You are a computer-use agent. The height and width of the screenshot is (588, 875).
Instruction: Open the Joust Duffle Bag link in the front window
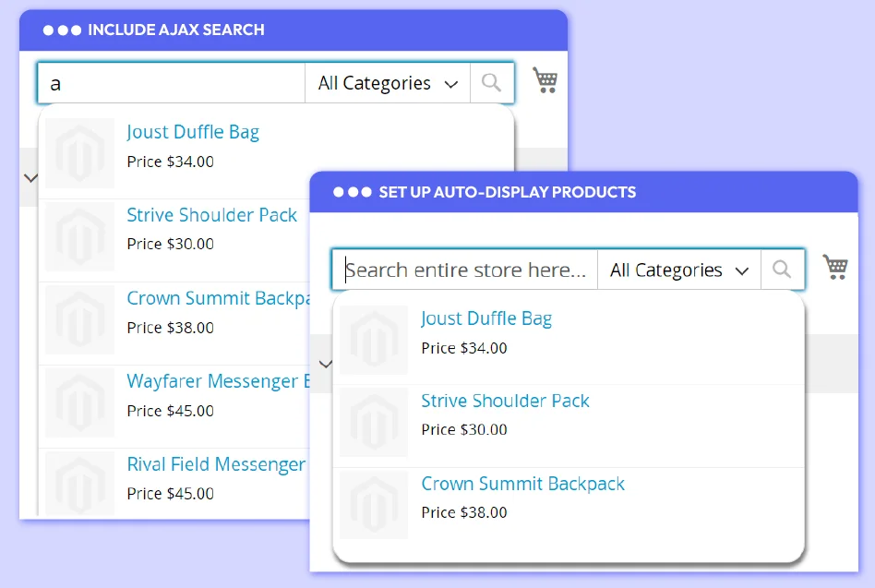pyautogui.click(x=486, y=318)
